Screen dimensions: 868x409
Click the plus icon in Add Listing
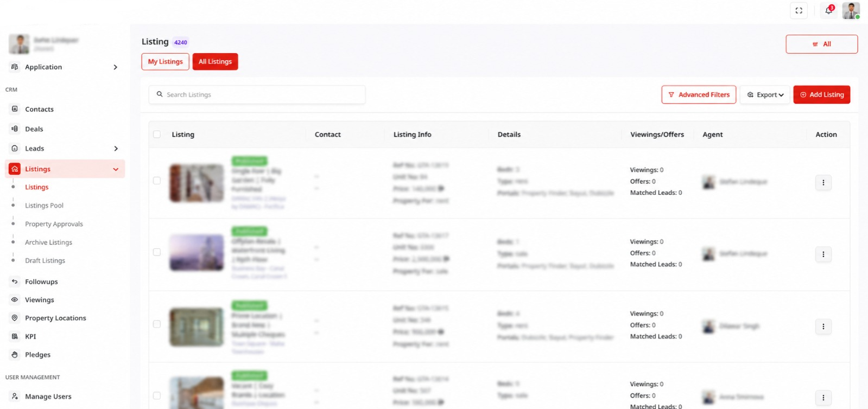(803, 94)
